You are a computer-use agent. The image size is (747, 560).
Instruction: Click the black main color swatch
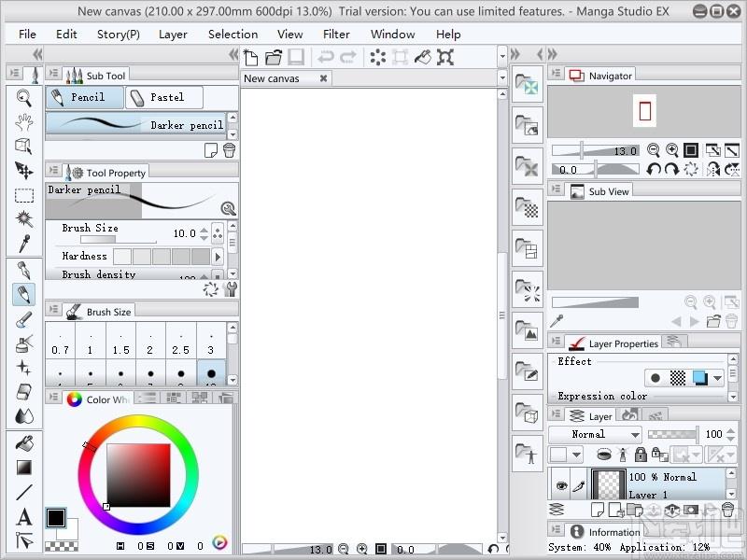click(x=56, y=518)
